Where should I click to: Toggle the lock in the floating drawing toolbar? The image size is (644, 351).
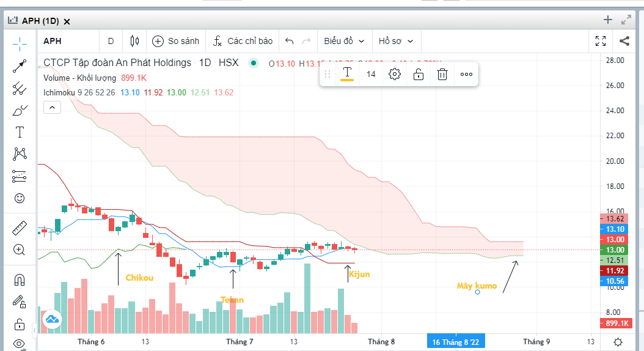point(418,75)
